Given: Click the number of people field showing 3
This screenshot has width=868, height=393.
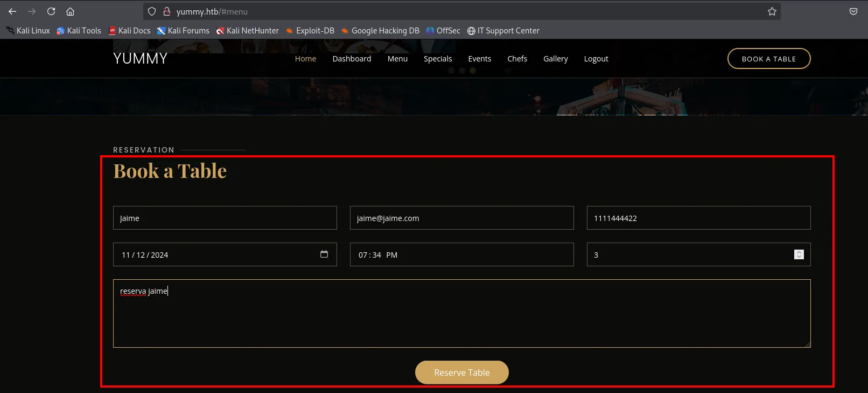Looking at the screenshot, I should [699, 254].
